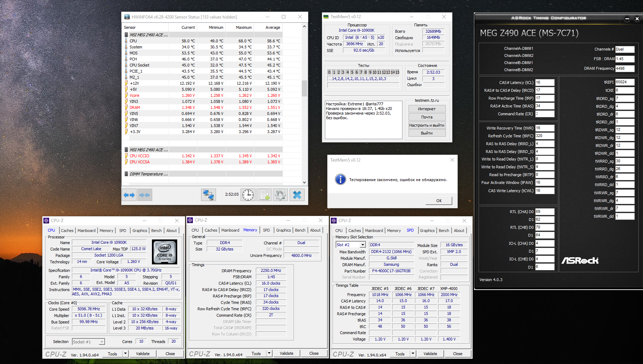Click TestMem5 title bar app icon

(326, 17)
